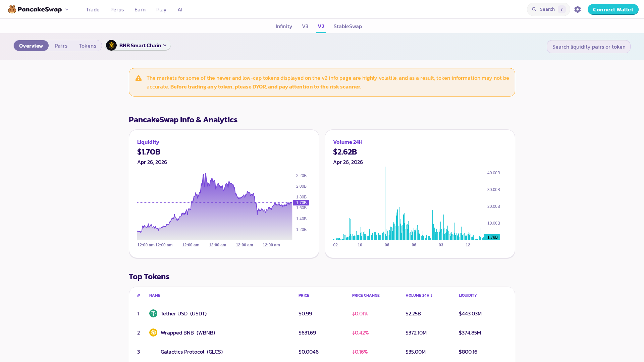Click the 1.70B marker on Liquidity chart
644x362 pixels.
click(301, 203)
